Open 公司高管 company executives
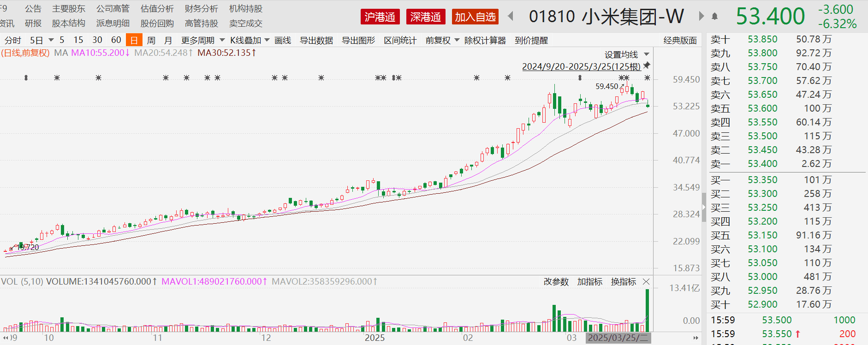This screenshot has width=868, height=345. click(x=113, y=9)
